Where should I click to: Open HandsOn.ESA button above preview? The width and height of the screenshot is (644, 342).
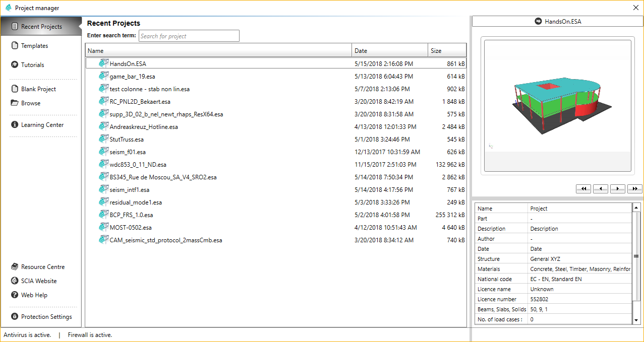pyautogui.click(x=557, y=21)
